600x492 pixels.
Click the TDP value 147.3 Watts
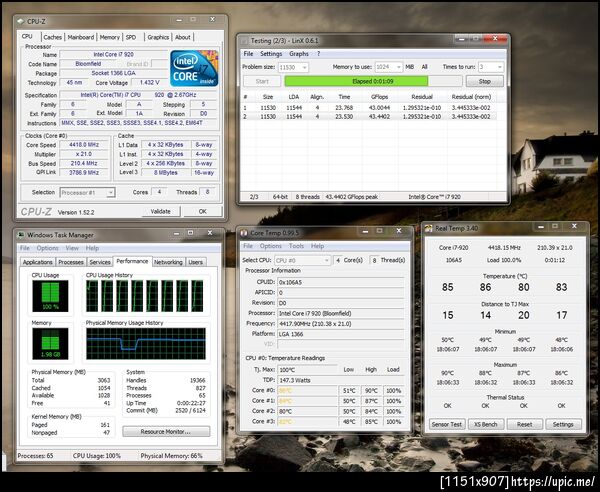point(340,380)
